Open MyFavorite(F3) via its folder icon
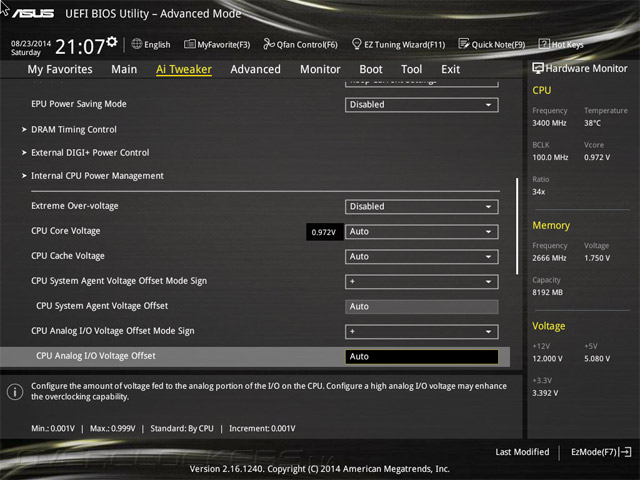The height and width of the screenshot is (480, 640). point(189,44)
